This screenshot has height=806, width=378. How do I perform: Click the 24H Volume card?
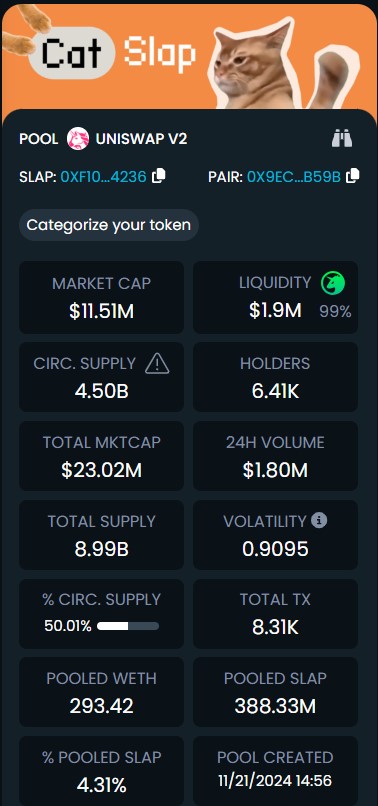tap(275, 456)
